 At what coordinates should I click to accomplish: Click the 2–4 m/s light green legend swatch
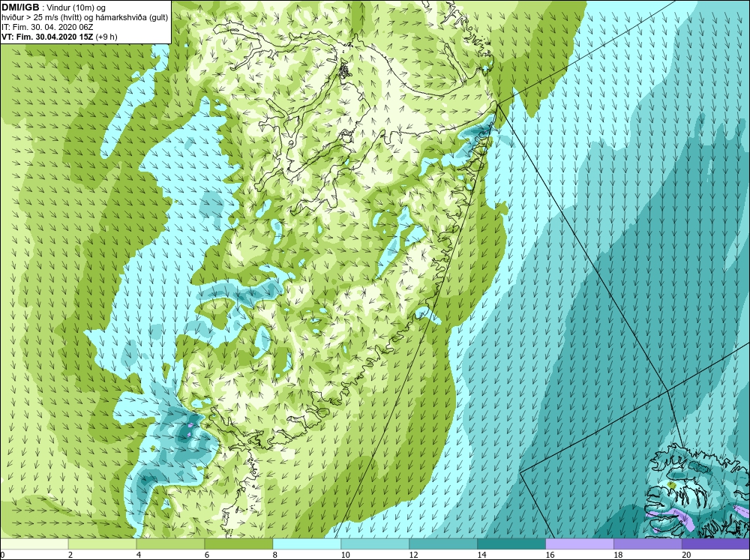pos(102,544)
